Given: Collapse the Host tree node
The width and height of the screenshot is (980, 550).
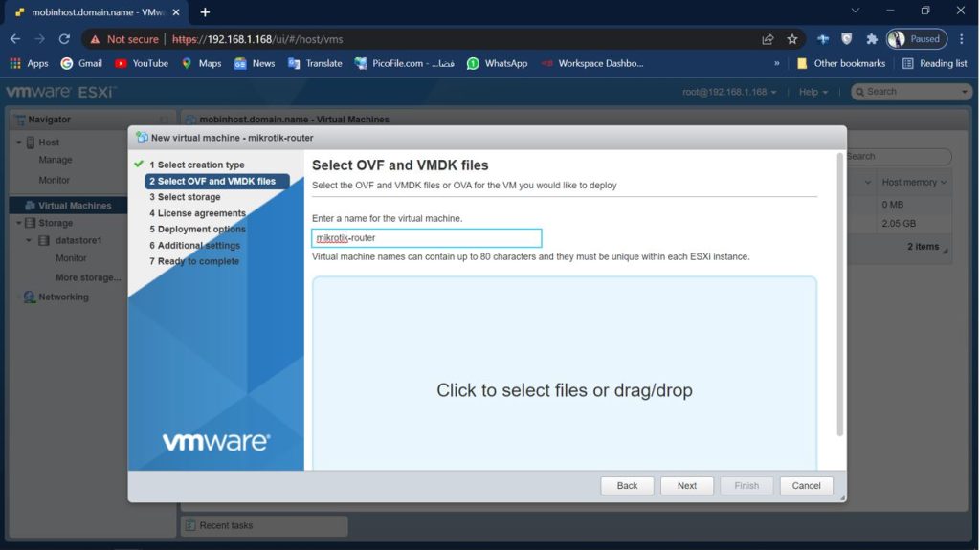Looking at the screenshot, I should click(x=19, y=143).
